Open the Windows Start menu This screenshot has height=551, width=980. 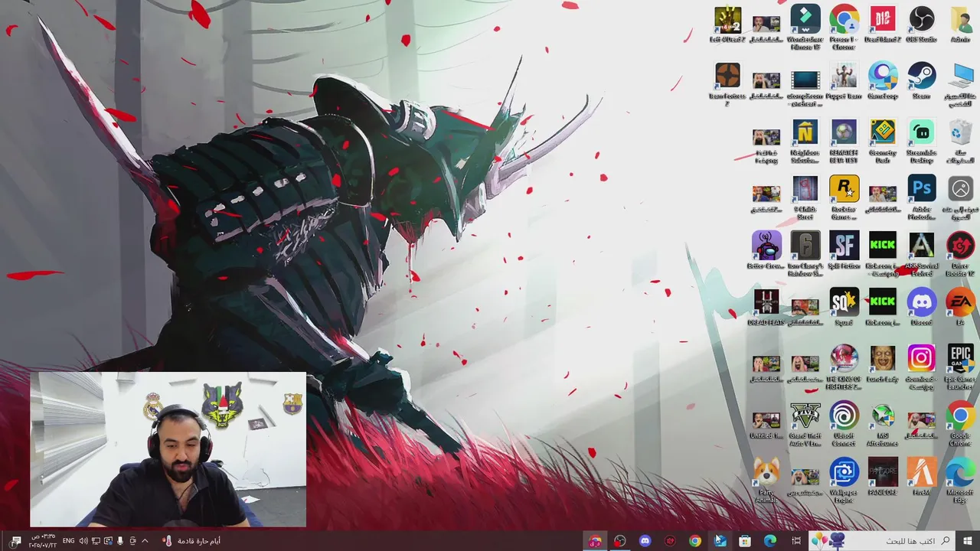(967, 541)
